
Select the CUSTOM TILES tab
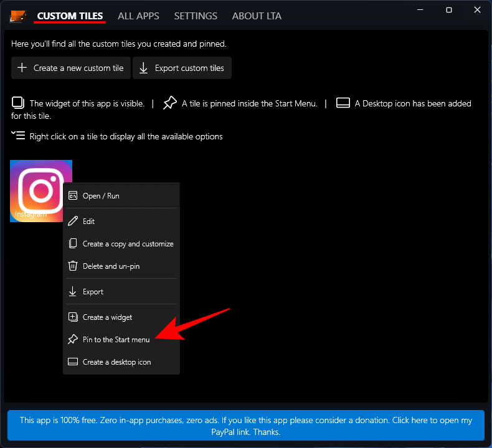pos(70,16)
